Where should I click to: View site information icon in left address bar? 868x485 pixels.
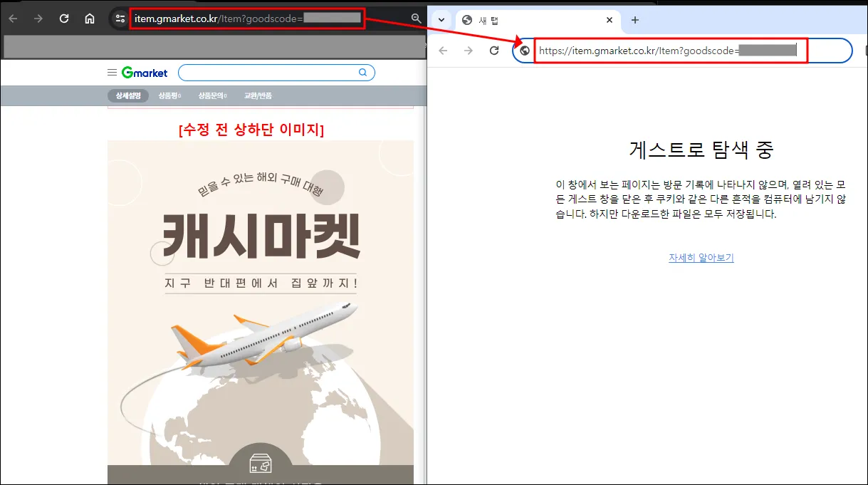point(120,19)
